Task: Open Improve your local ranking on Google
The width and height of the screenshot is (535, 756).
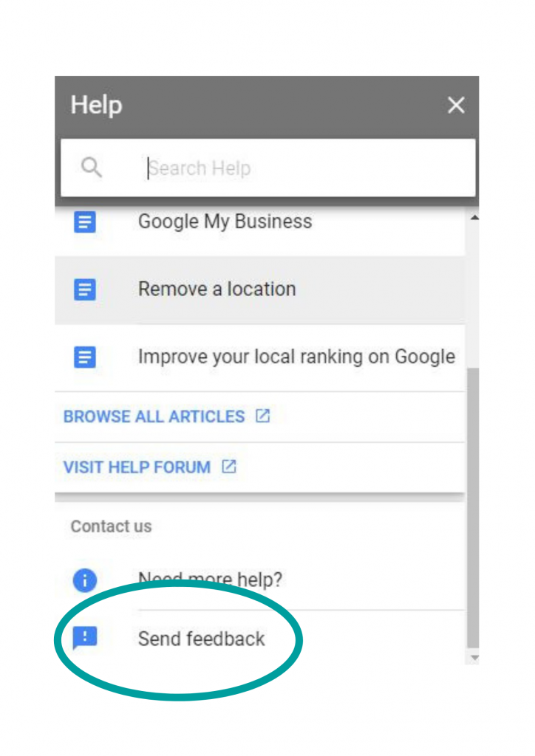Action: coord(259,357)
